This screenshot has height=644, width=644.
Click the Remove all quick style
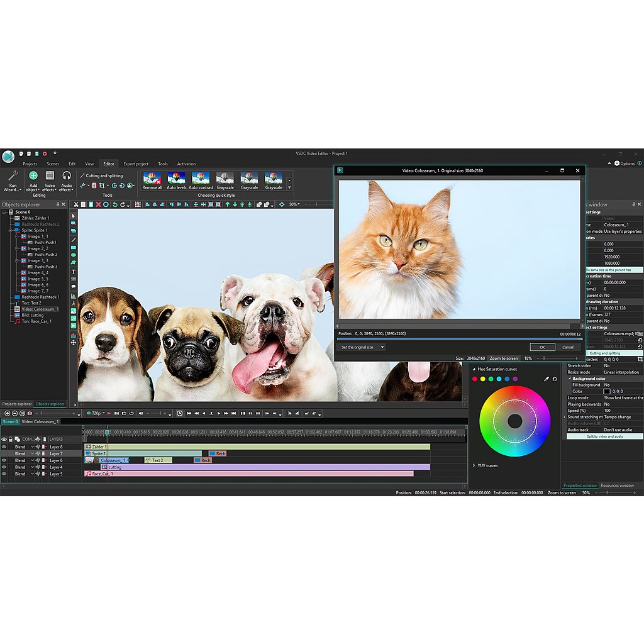point(152,179)
